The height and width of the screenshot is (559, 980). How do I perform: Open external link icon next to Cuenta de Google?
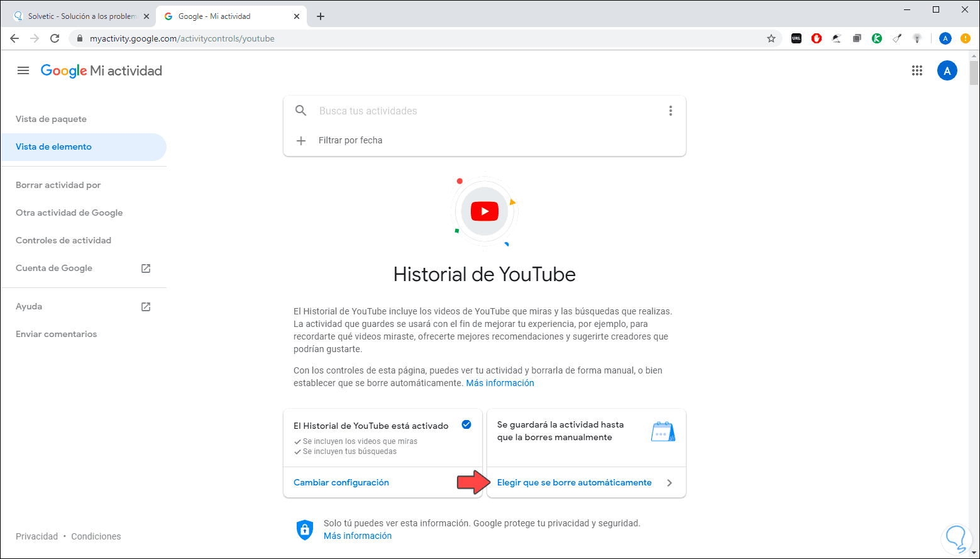point(146,268)
